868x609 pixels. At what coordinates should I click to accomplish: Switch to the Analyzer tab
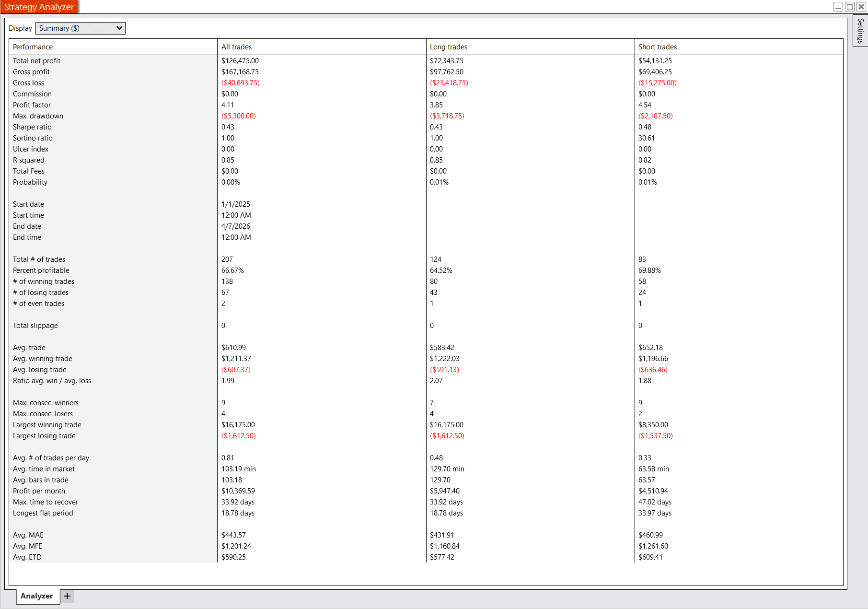(x=37, y=596)
